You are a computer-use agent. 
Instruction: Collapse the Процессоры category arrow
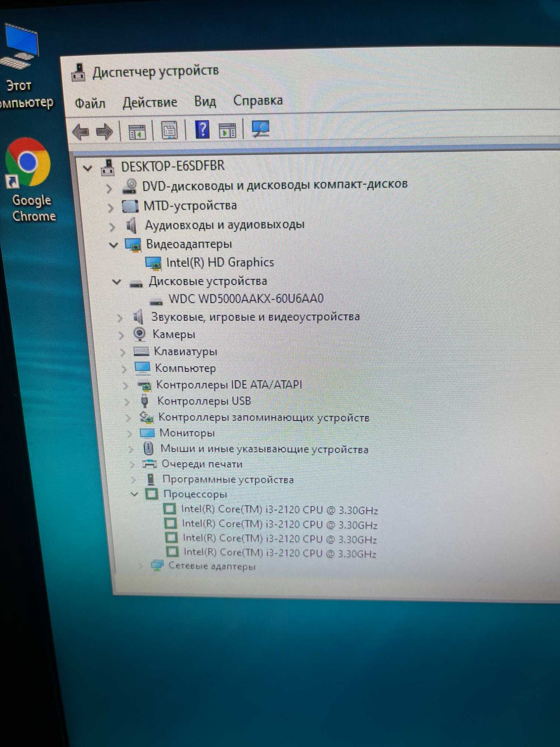134,494
